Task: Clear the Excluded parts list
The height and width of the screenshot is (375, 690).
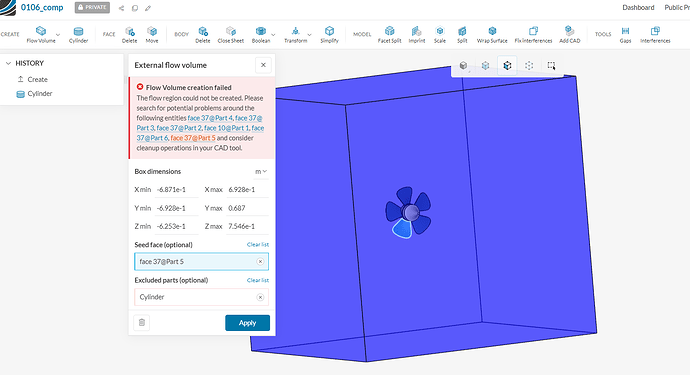Action: (258, 280)
